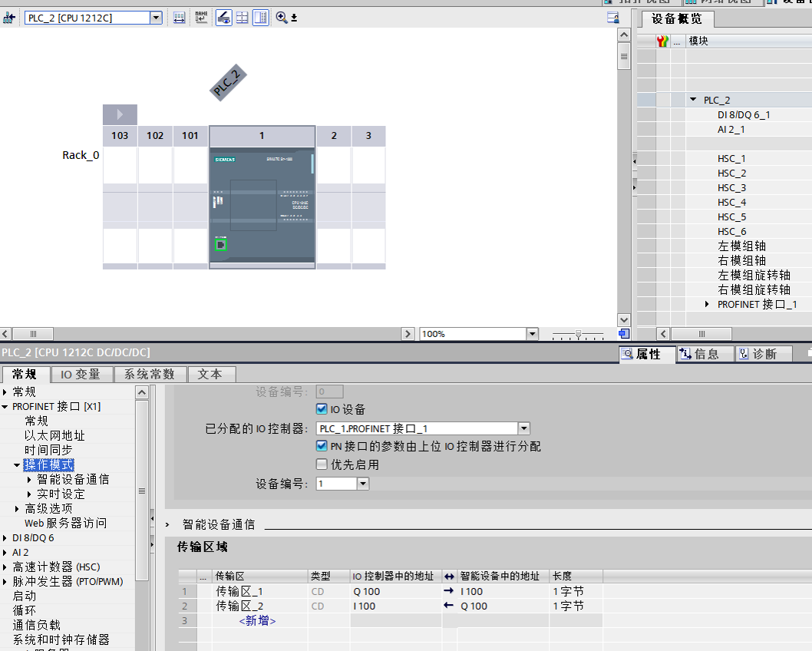Click the 传输区_1 name cell

[x=260, y=591]
